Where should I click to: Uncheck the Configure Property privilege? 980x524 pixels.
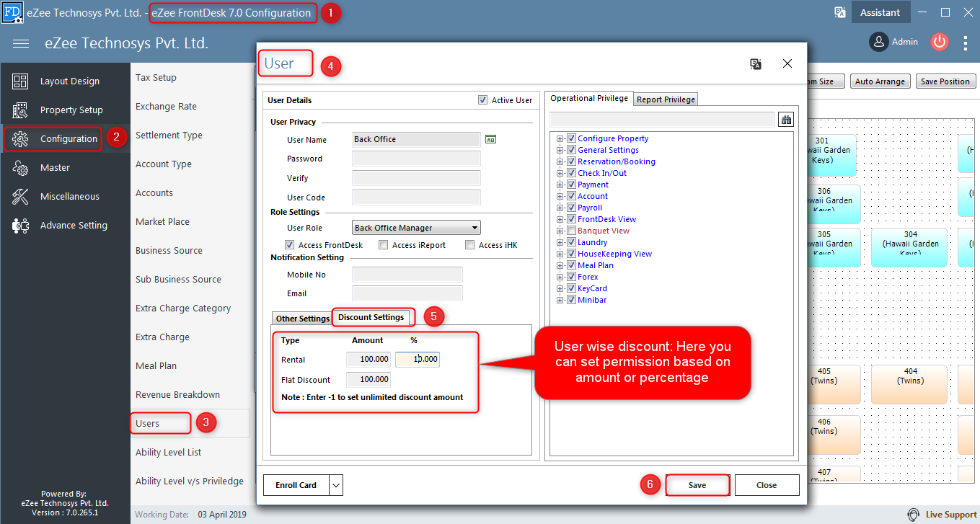point(571,138)
